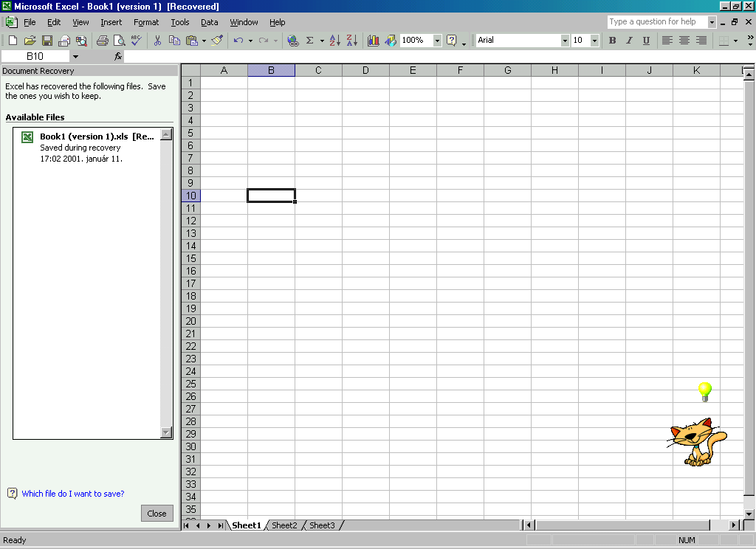
Task: Toggle Underline formatting
Action: coord(646,41)
